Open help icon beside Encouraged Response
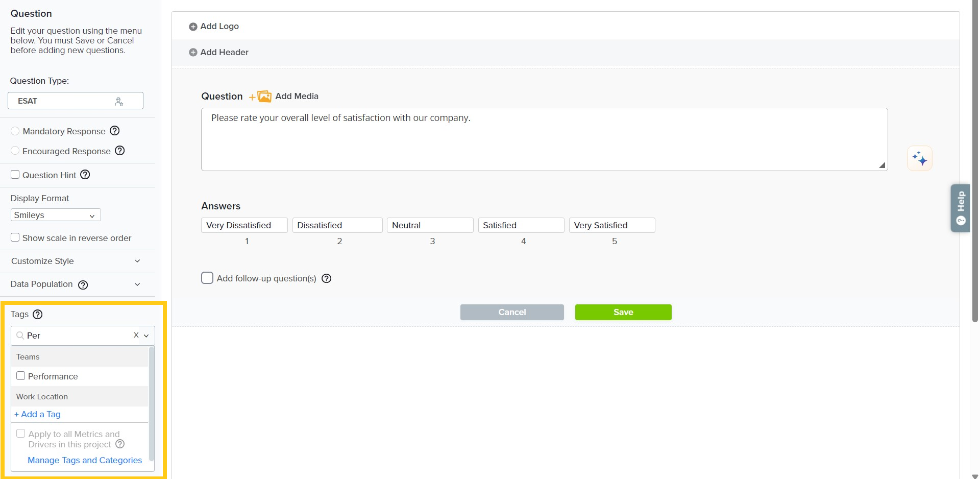This screenshot has width=980, height=479. [120, 151]
